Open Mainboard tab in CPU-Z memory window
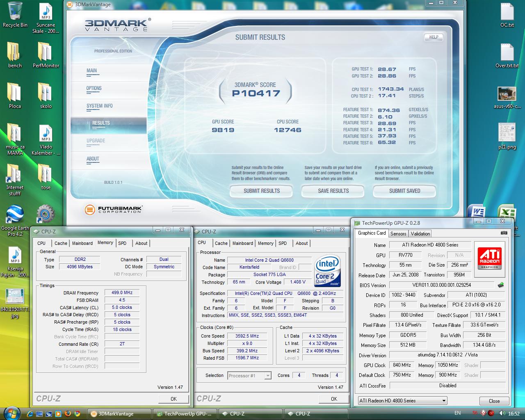 click(82, 243)
